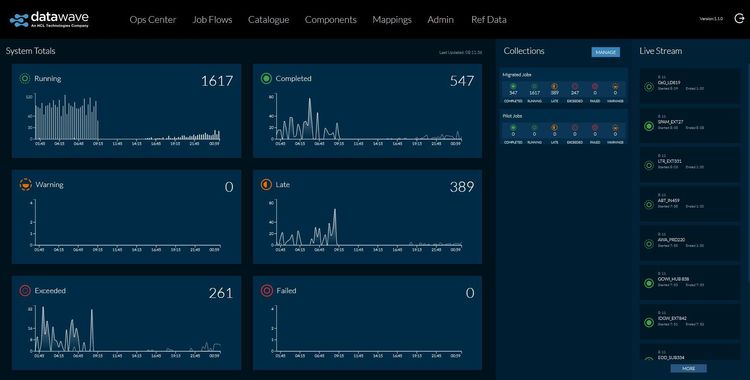Click the Completed total 547

pos(462,81)
